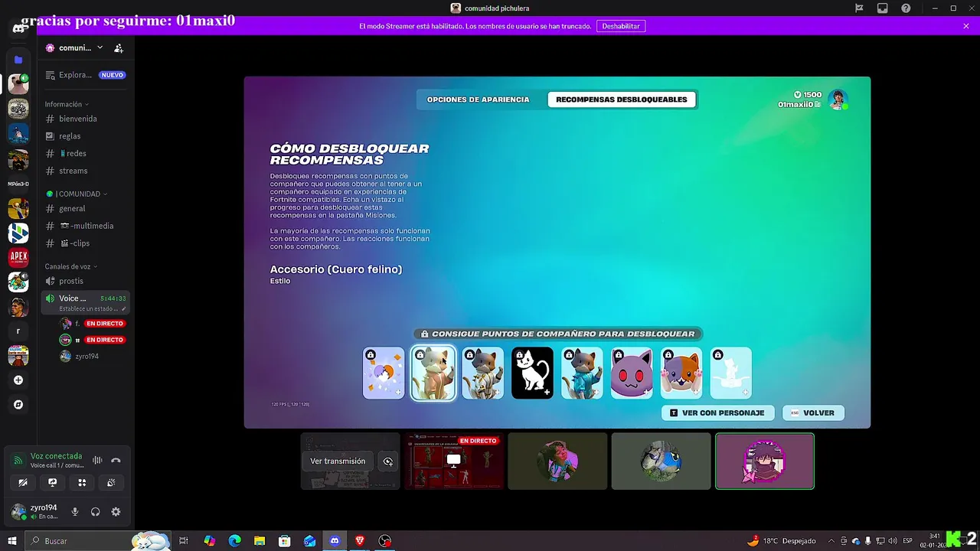Open Task View on taskbar
This screenshot has height=551, width=980.
[x=184, y=541]
